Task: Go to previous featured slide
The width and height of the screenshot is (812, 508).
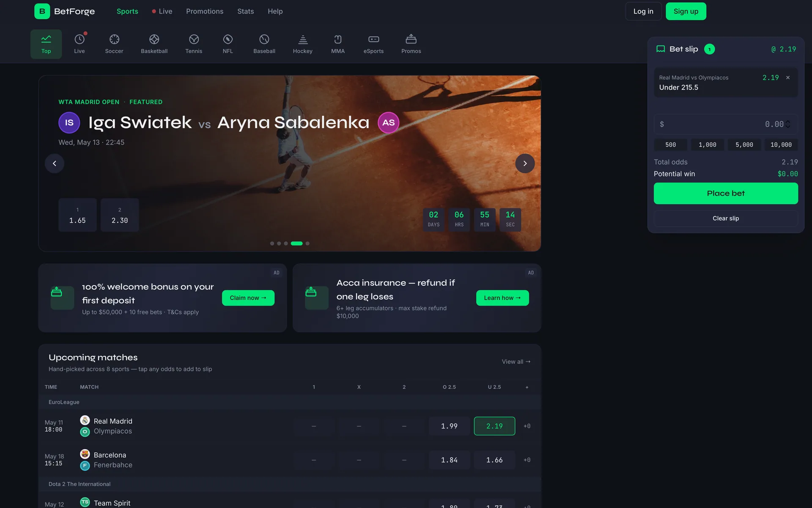Action: click(x=55, y=164)
